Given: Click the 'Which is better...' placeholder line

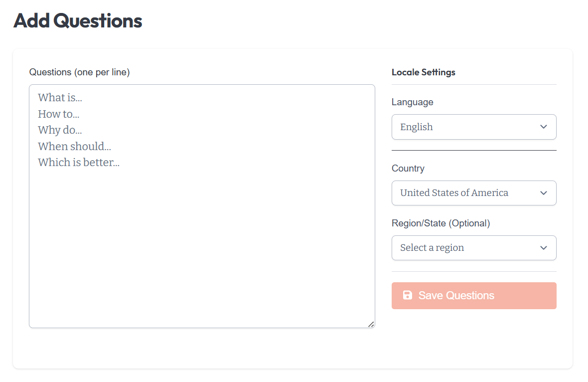Looking at the screenshot, I should pos(79,163).
